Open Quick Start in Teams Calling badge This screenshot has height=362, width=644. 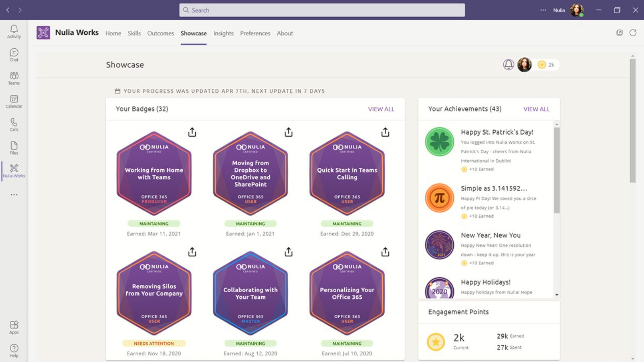click(347, 173)
